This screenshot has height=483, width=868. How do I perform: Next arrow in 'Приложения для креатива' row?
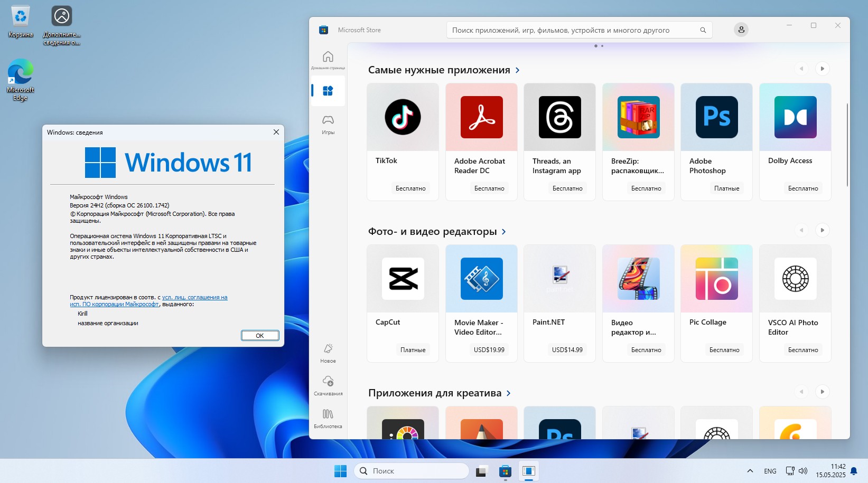click(x=822, y=392)
